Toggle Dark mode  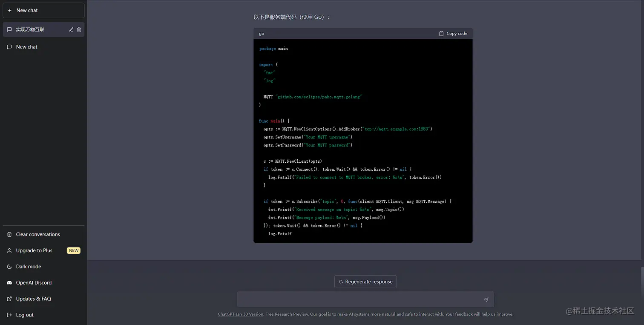tap(43, 267)
